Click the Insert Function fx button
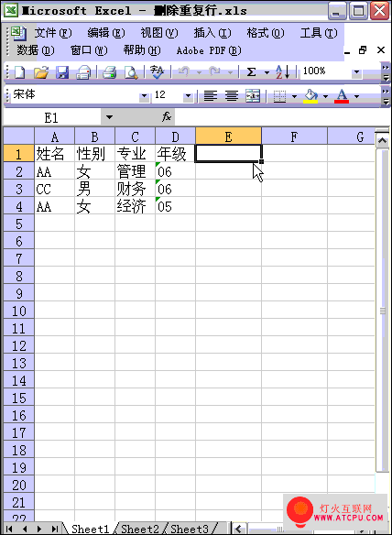This screenshot has width=392, height=535. [167, 117]
